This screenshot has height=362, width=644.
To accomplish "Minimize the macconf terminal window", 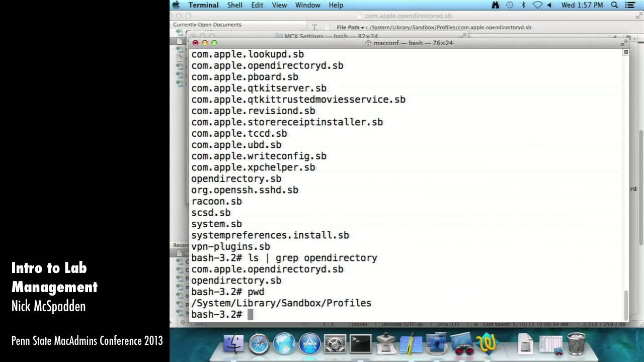I will 205,43.
